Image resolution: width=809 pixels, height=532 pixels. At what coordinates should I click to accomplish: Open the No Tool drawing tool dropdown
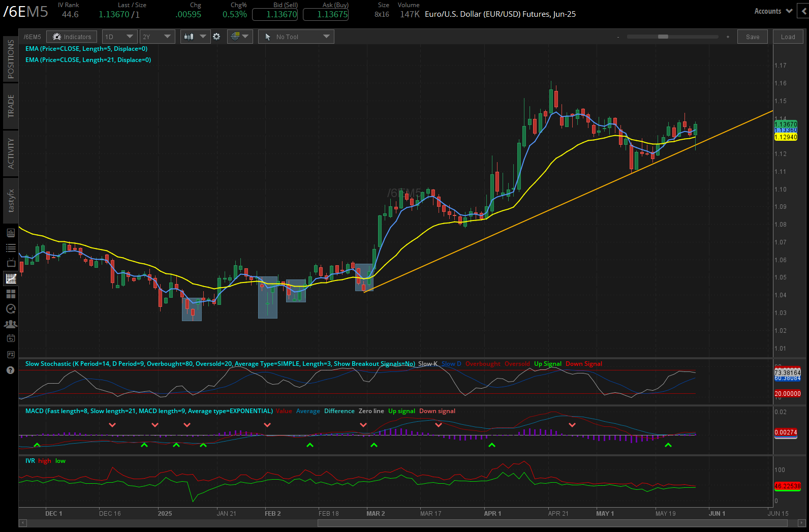296,37
